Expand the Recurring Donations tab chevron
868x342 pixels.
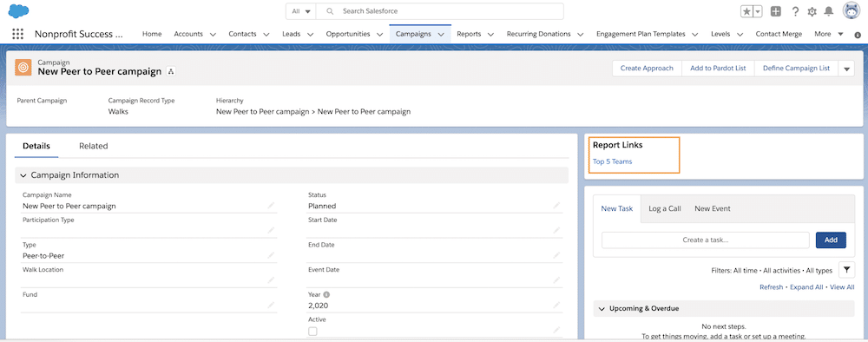point(580,35)
